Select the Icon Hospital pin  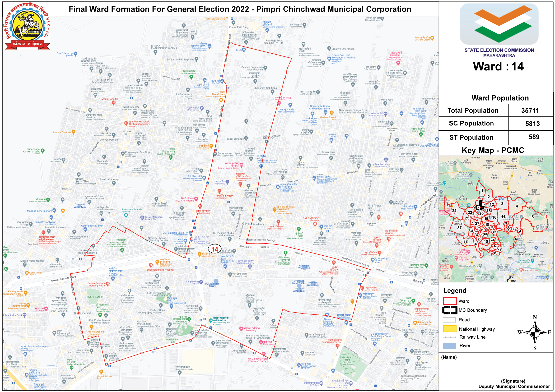(x=219, y=191)
